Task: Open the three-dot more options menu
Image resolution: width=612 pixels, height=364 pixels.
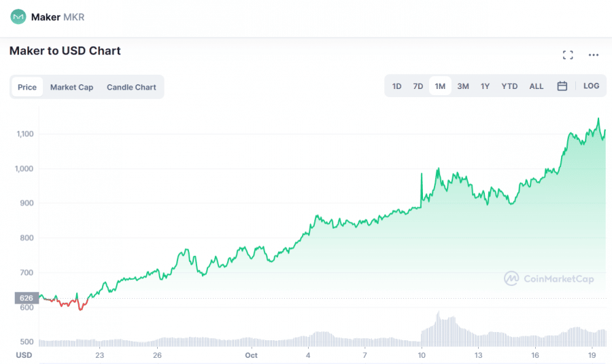Action: [x=594, y=55]
